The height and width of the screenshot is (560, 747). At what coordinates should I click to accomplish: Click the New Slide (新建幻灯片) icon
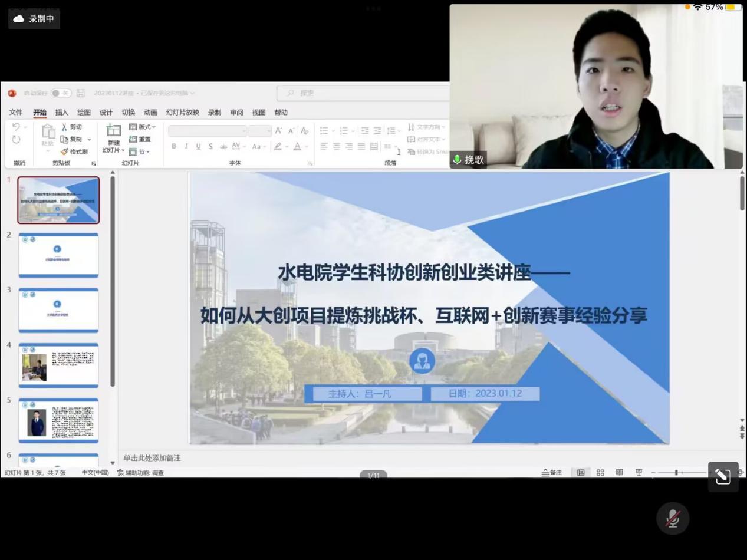(x=113, y=130)
